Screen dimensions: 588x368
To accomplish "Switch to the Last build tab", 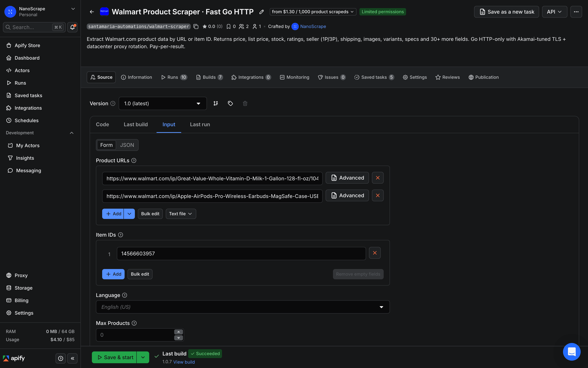I will pos(136,124).
